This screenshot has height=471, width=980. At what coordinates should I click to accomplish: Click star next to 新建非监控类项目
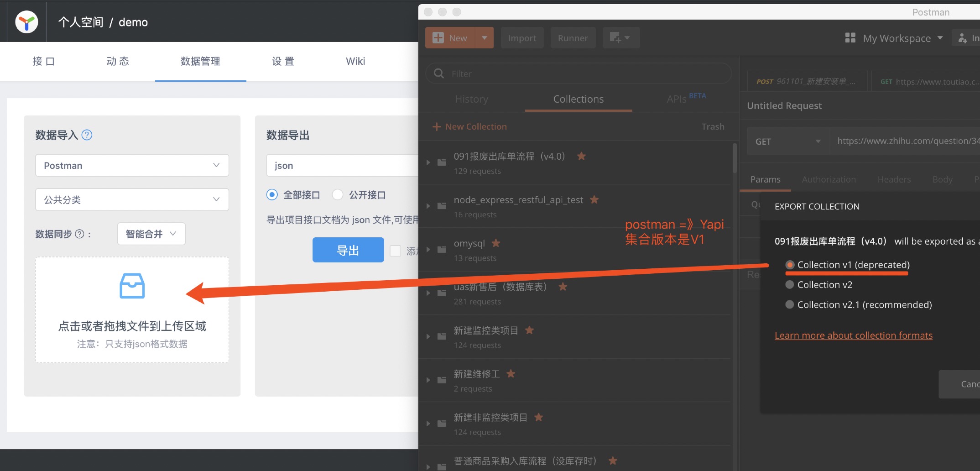539,417
